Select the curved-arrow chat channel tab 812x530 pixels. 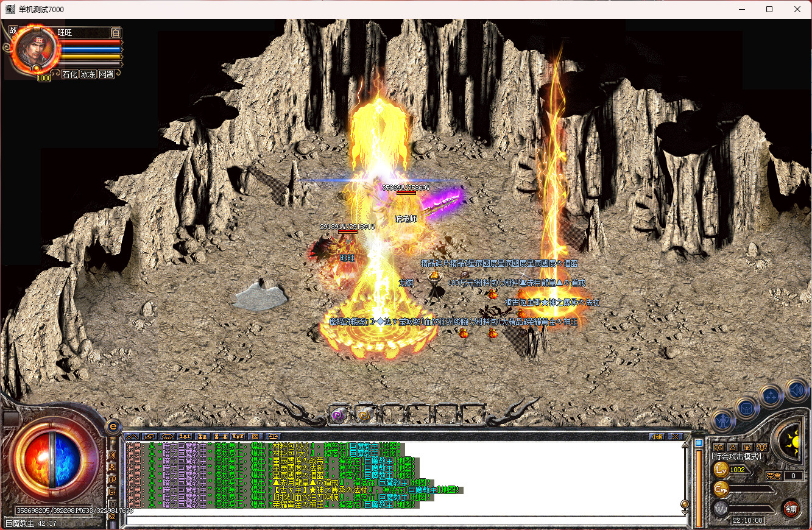tap(149, 436)
